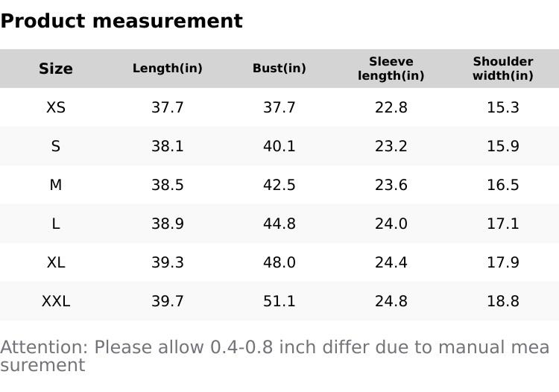Click the Attention manual measurement note

(x=274, y=355)
